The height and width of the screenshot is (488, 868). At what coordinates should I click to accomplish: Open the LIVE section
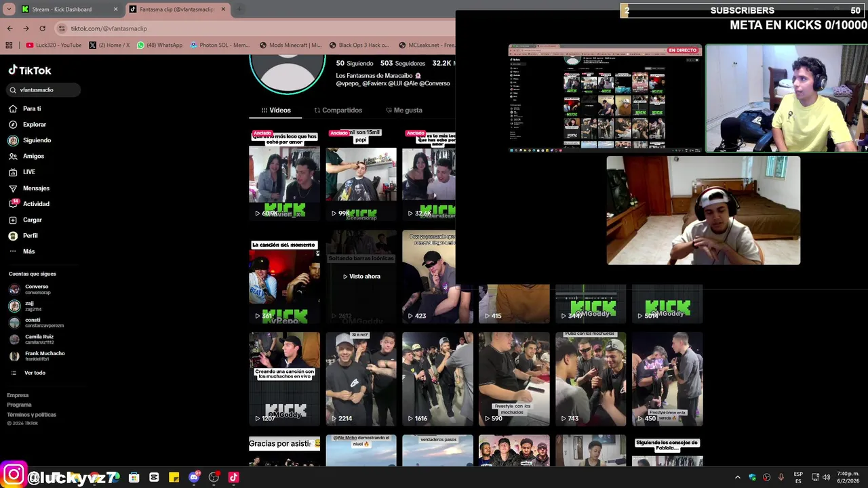22,172
